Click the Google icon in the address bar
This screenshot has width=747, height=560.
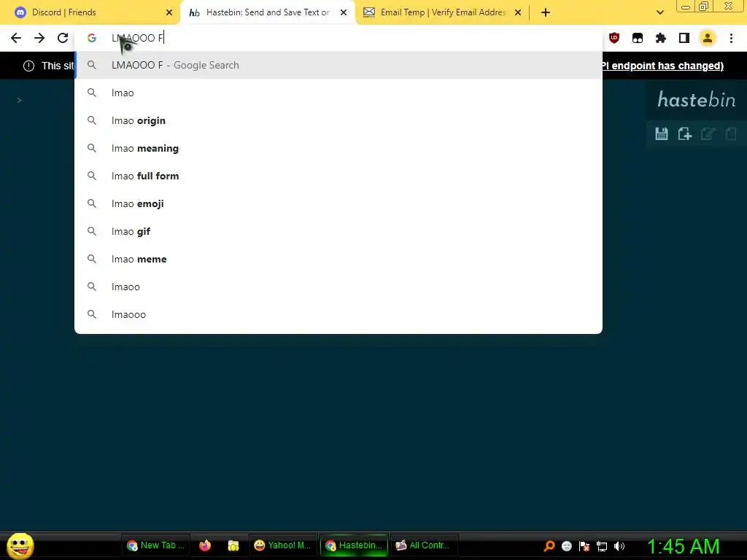click(x=92, y=38)
